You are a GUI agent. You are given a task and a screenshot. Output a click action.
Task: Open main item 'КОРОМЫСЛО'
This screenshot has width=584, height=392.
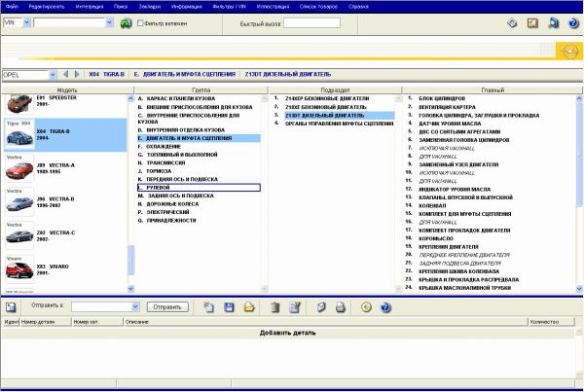click(436, 238)
